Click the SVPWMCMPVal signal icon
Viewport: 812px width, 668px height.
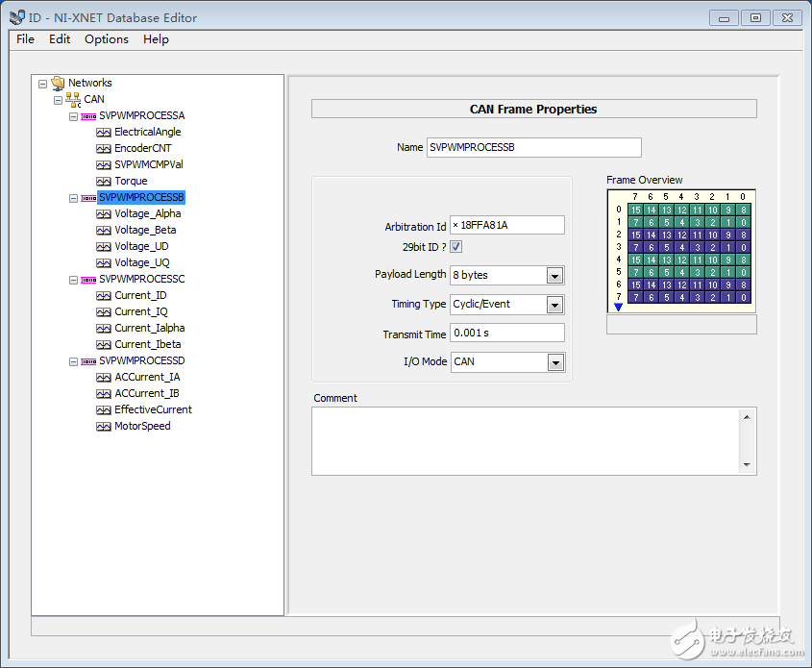pos(104,165)
